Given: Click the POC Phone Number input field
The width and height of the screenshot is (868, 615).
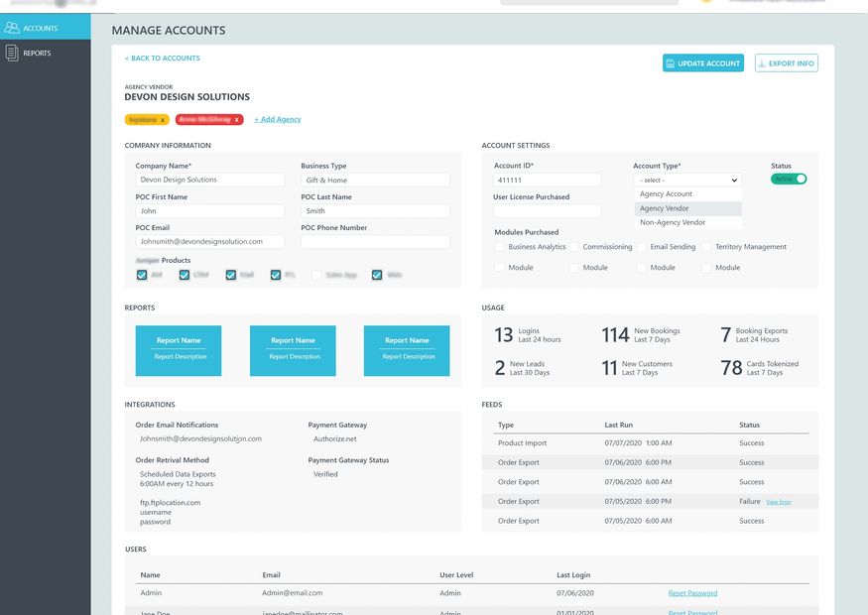Looking at the screenshot, I should (375, 241).
